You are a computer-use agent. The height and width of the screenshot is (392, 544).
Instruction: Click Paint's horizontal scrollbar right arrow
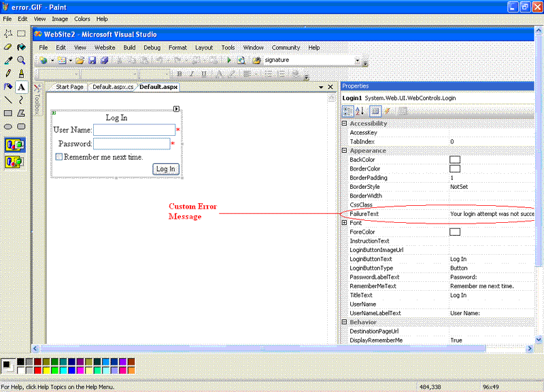[x=530, y=349]
